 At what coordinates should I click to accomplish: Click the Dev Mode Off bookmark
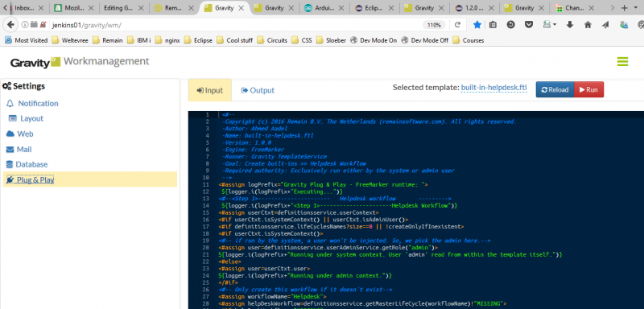[425, 40]
